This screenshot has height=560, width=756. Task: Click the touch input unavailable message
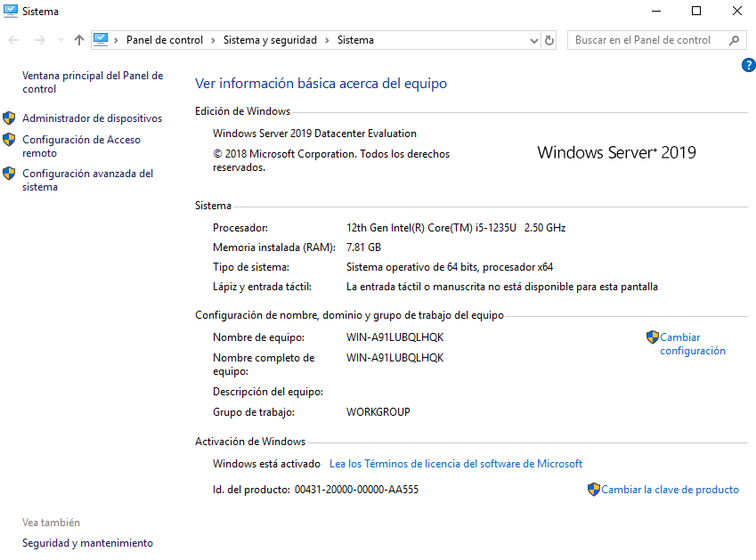click(x=502, y=287)
